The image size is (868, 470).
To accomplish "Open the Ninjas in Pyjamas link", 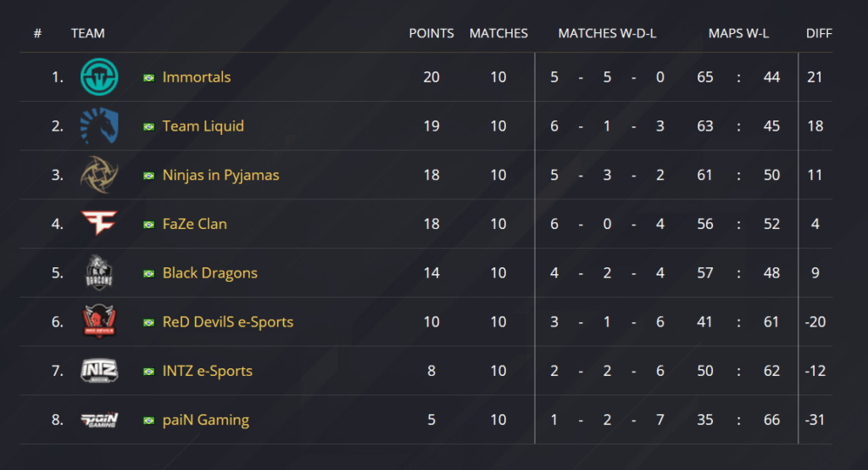I will [x=220, y=176].
